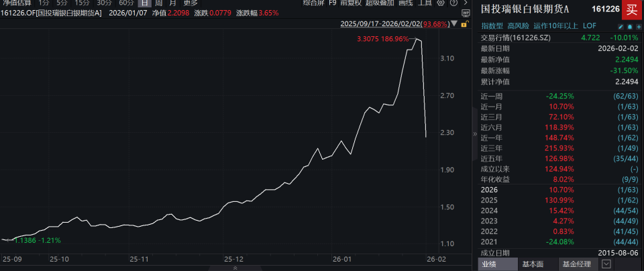Screen dimensions: 644x271
Task: Click the red 买 buy button
Action: pyautogui.click(x=631, y=9)
